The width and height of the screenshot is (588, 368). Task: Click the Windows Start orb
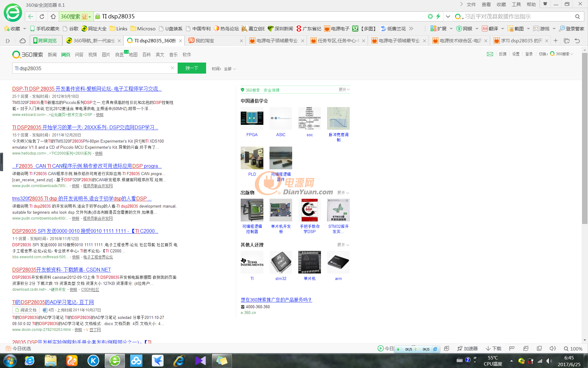pyautogui.click(x=9, y=361)
